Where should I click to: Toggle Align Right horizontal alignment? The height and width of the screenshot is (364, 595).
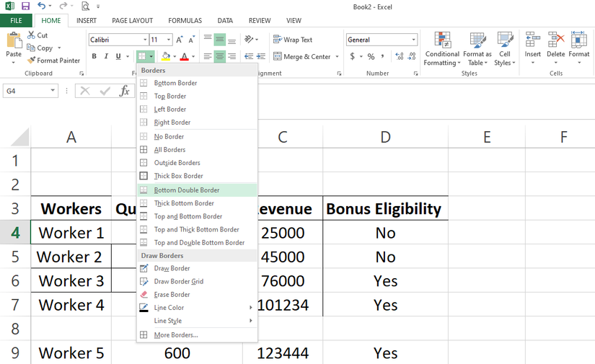tap(232, 56)
